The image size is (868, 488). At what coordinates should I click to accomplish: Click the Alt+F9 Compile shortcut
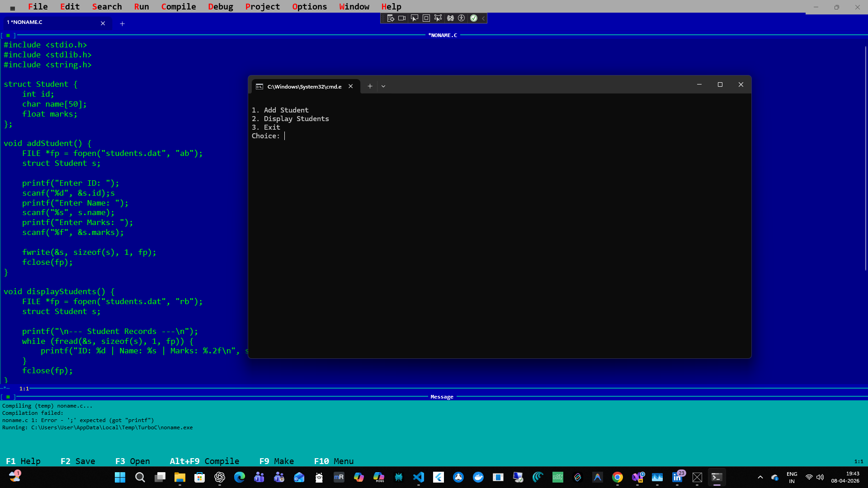(204, 461)
